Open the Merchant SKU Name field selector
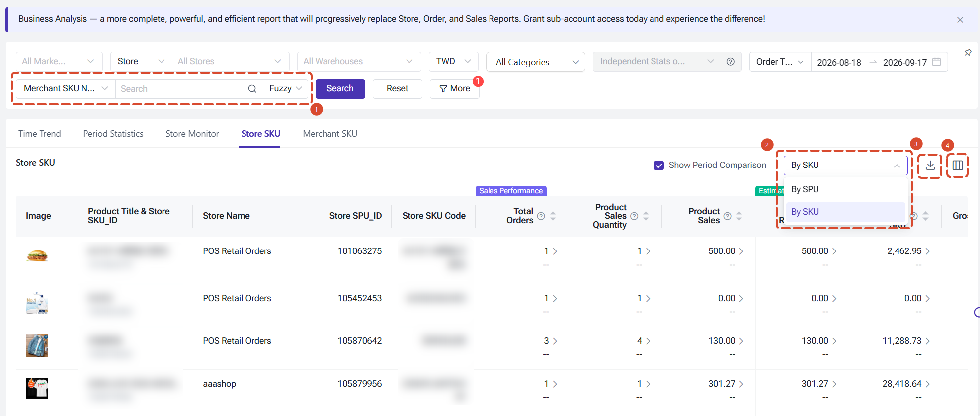The image size is (980, 416). pos(66,89)
